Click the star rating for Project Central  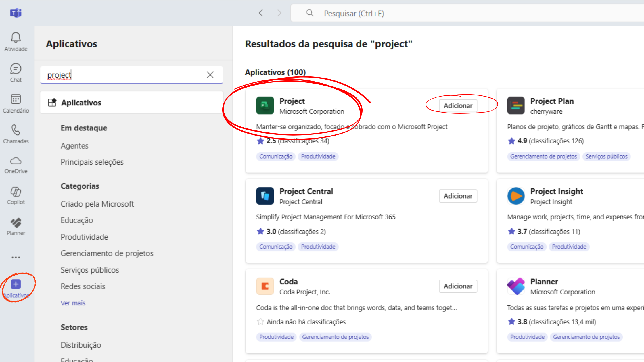tap(260, 231)
